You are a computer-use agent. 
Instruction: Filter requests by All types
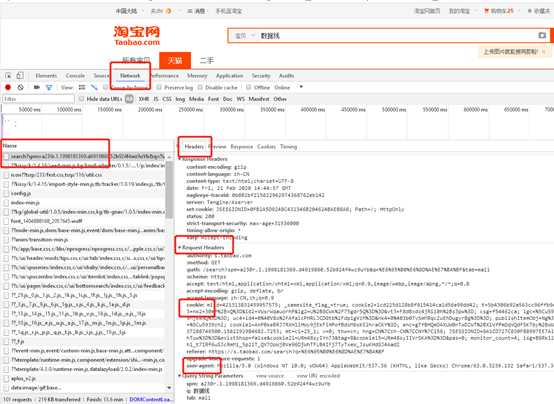129,99
